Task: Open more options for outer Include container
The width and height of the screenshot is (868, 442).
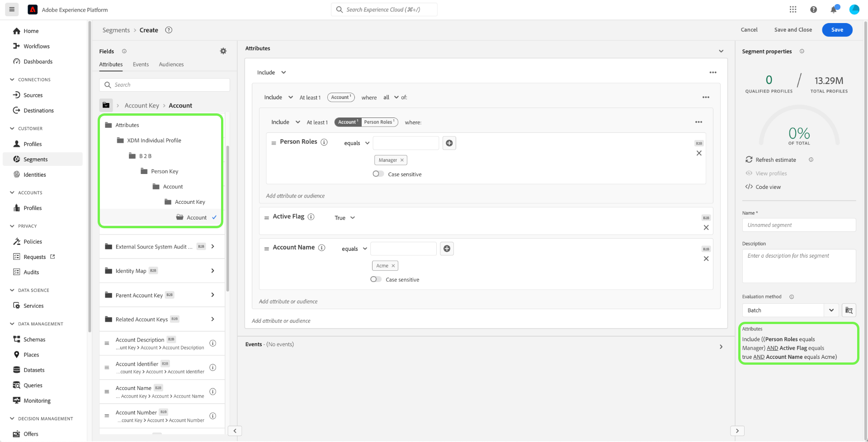Action: (x=713, y=72)
